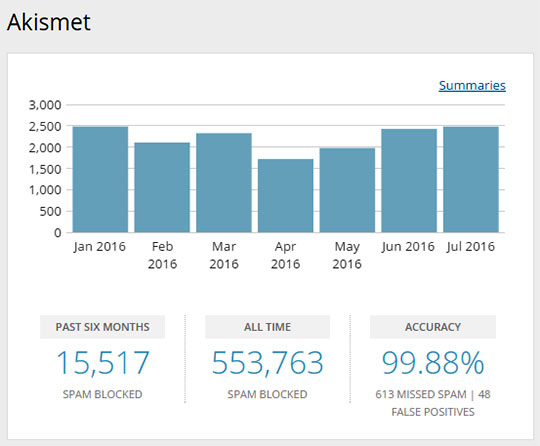Click the Jan 2016 bar
The image size is (540, 446).
pyautogui.click(x=100, y=179)
